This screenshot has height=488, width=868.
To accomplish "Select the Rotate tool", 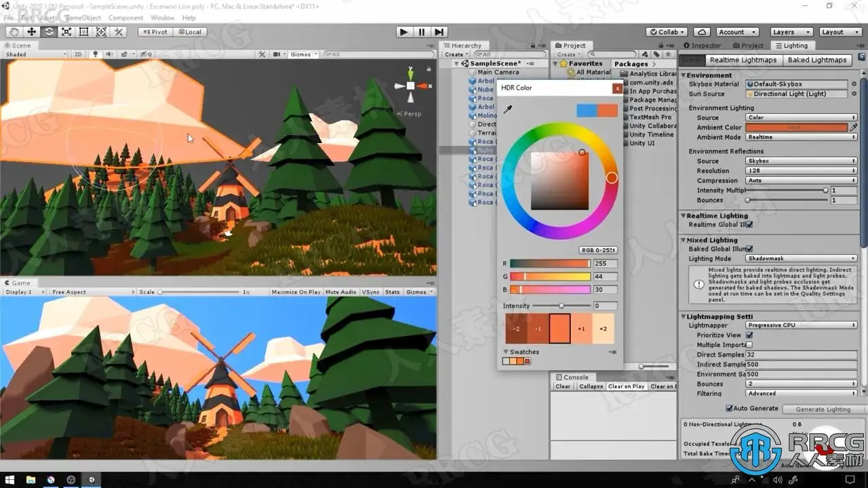I will pyautogui.click(x=49, y=32).
